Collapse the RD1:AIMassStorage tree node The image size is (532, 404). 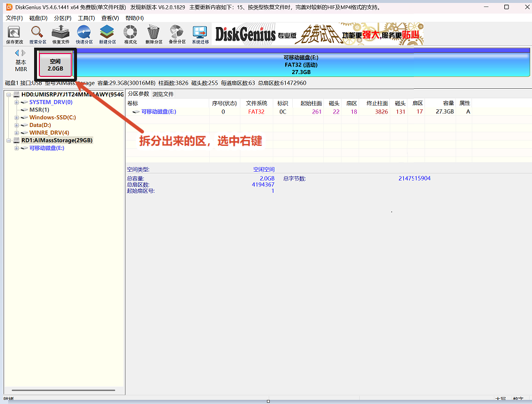click(8, 141)
